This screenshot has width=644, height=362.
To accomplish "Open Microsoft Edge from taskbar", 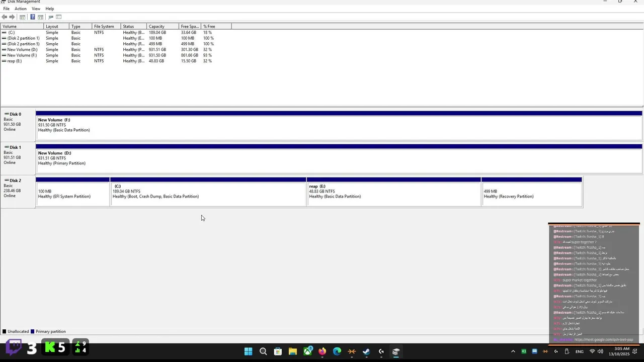I will 337,351.
